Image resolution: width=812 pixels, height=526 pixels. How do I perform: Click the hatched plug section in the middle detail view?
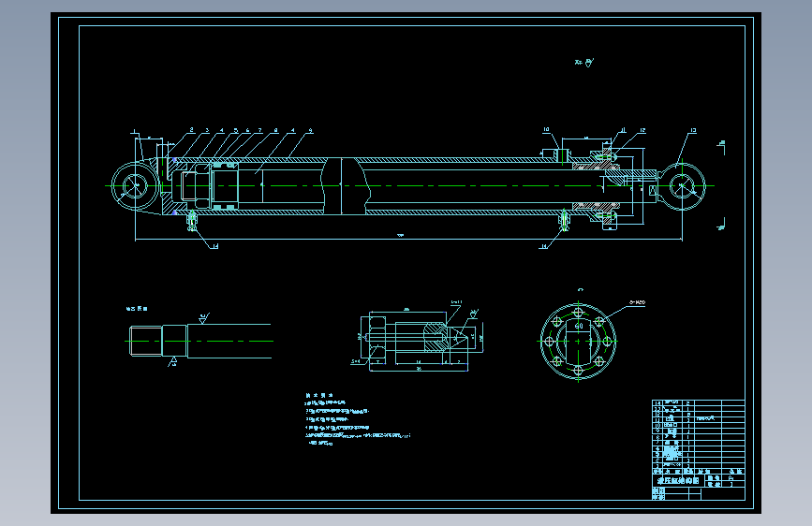pos(435,338)
